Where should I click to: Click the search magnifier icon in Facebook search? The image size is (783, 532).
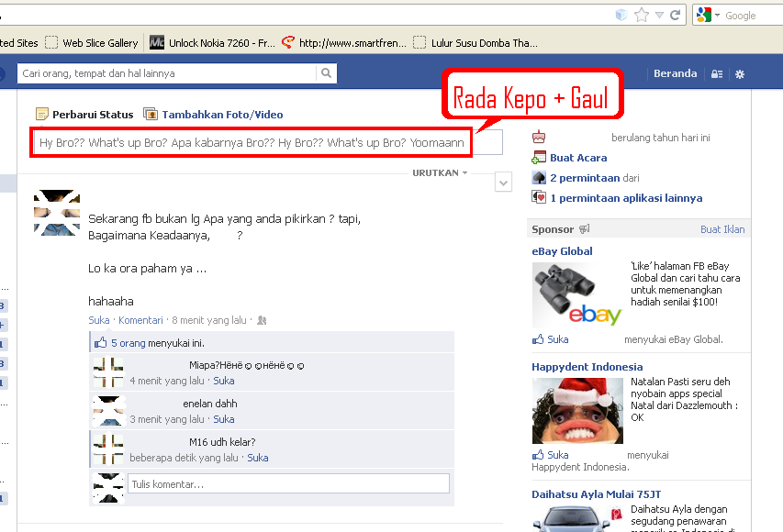pos(326,72)
